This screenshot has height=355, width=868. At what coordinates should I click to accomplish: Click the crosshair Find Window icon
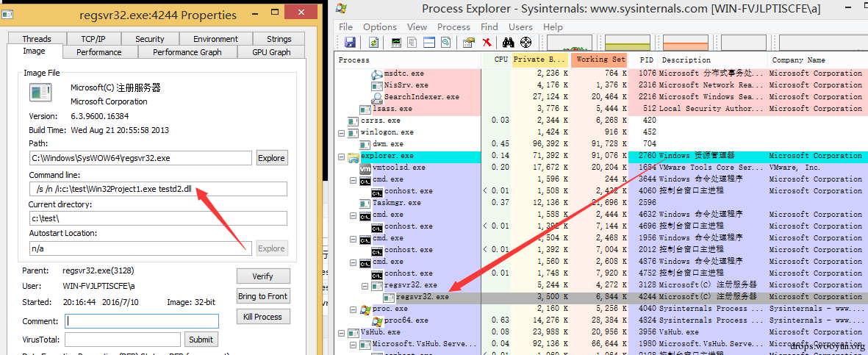pos(526,42)
